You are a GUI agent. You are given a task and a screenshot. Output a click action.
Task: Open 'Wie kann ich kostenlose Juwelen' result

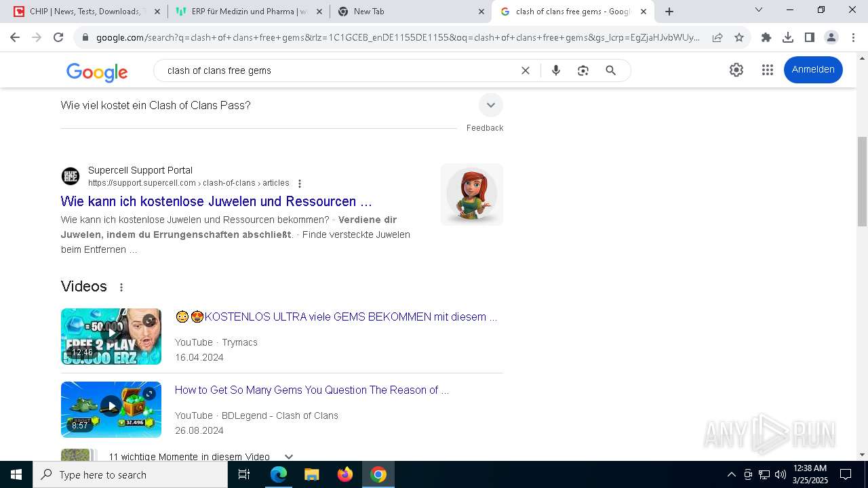pos(216,201)
